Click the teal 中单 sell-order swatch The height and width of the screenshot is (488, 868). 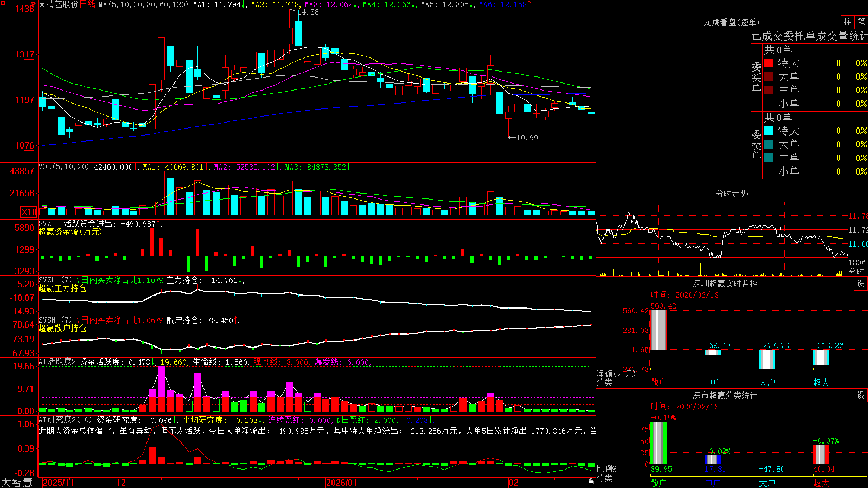[768, 158]
